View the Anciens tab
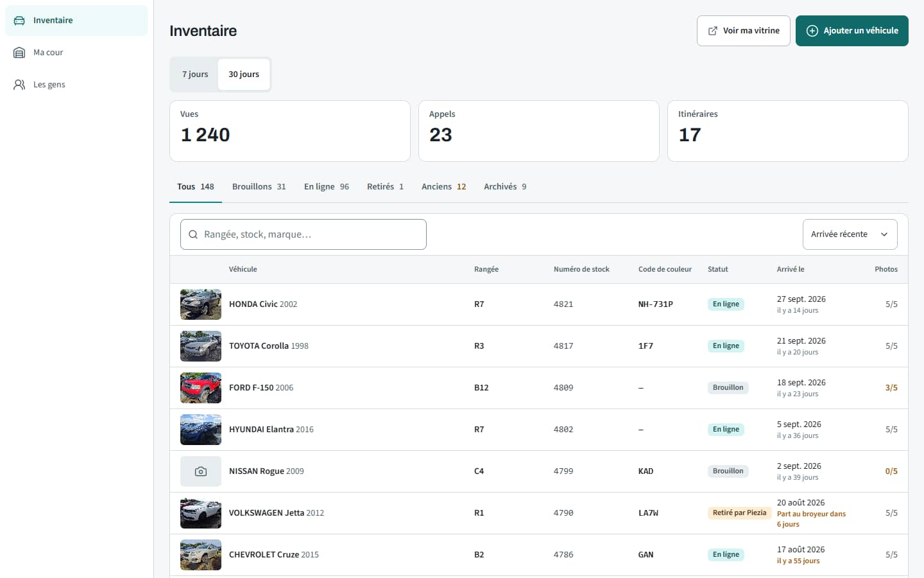924x578 pixels. [x=443, y=187]
